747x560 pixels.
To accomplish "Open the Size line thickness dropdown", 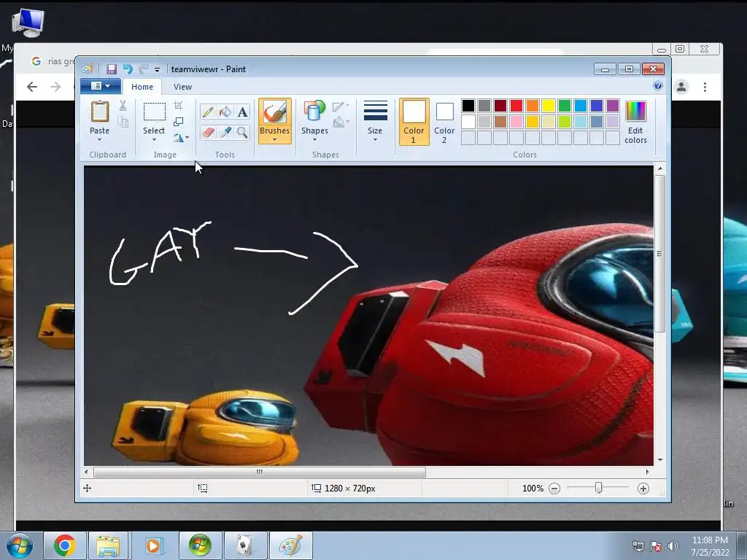I will point(375,122).
